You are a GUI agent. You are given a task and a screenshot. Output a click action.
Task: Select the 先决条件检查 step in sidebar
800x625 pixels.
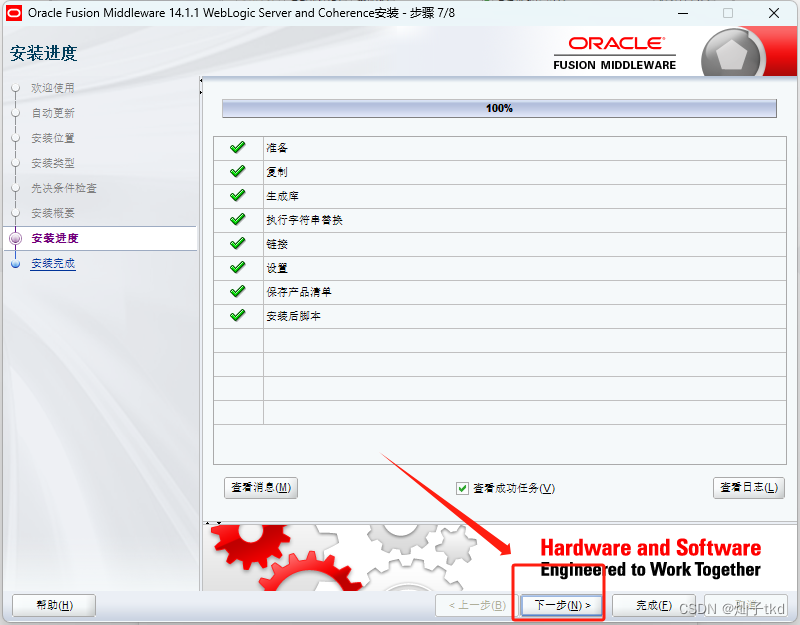pyautogui.click(x=64, y=188)
